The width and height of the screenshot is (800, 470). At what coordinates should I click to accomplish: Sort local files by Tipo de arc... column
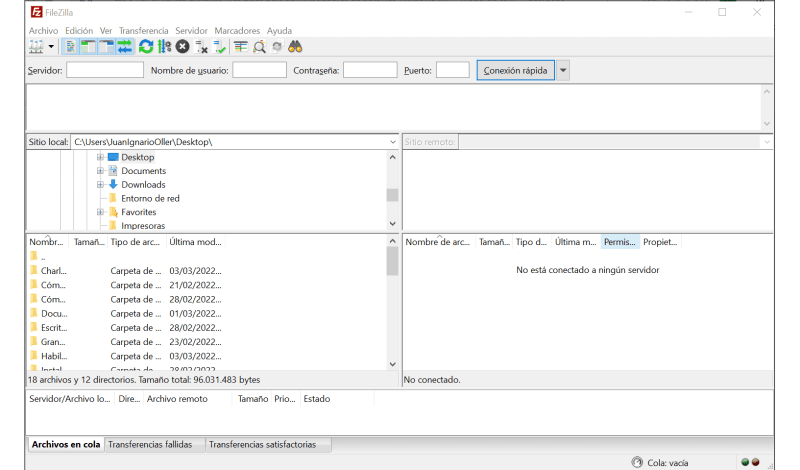tap(135, 242)
